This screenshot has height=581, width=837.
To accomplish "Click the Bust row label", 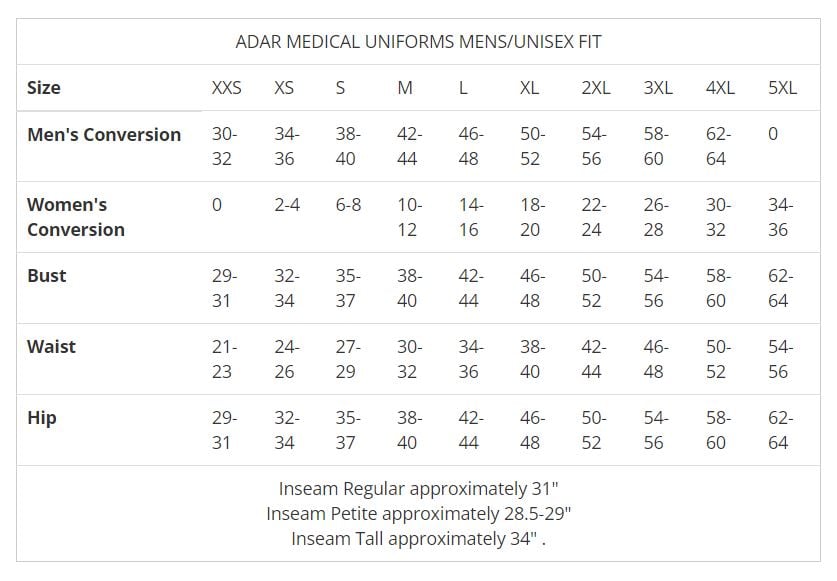I will pyautogui.click(x=47, y=276).
